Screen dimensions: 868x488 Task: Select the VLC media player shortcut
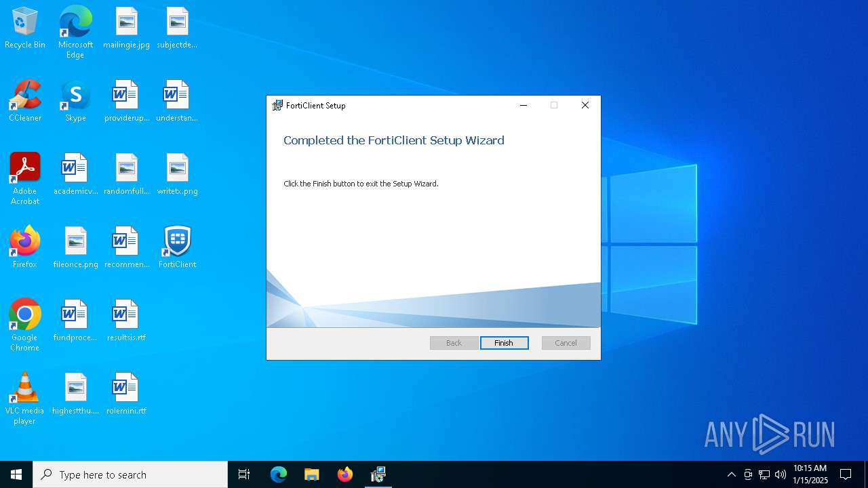point(25,399)
